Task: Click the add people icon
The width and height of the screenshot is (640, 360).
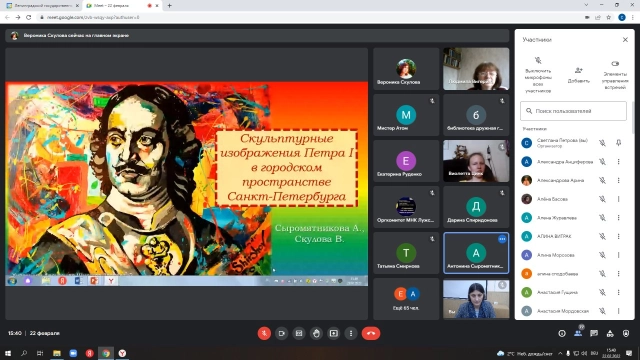Action: (x=578, y=70)
